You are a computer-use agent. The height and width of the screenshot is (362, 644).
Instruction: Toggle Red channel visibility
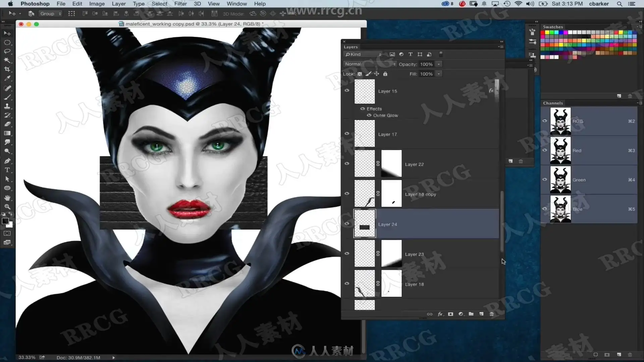[x=545, y=150]
